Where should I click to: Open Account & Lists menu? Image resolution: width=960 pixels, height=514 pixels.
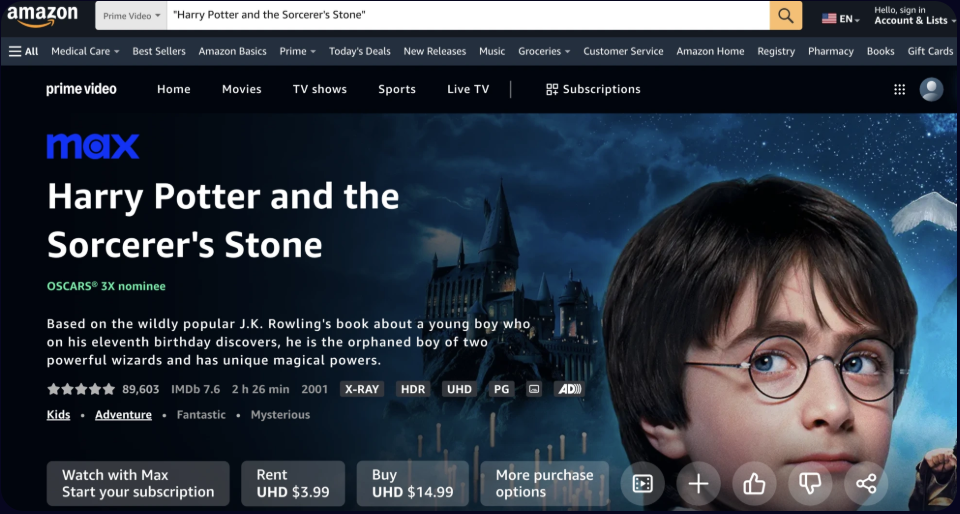(914, 16)
